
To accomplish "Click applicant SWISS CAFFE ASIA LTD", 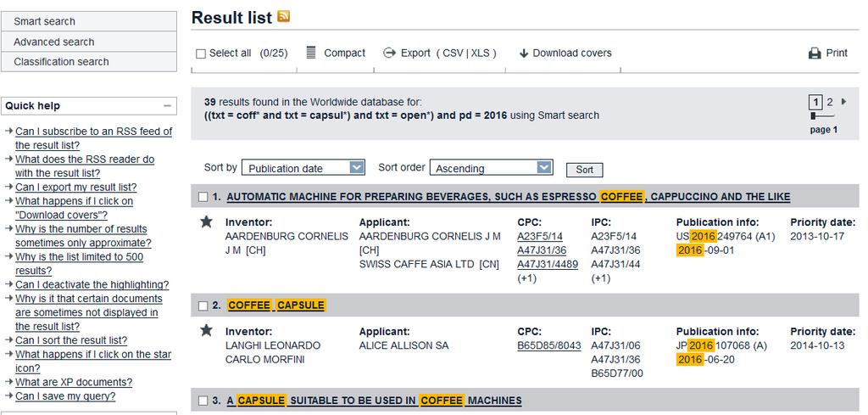I will pos(429,264).
